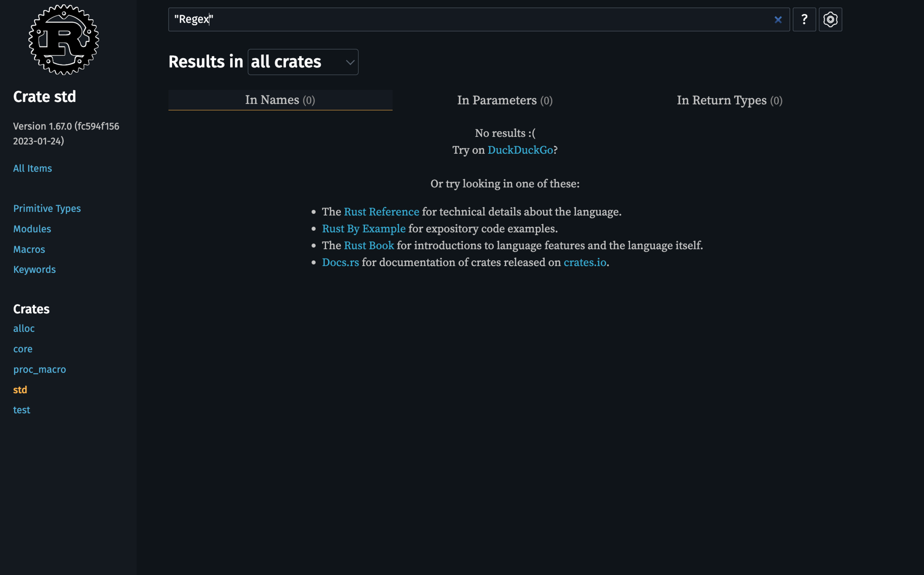The image size is (924, 575).
Task: Go to Primitive Types section
Action: click(47, 208)
